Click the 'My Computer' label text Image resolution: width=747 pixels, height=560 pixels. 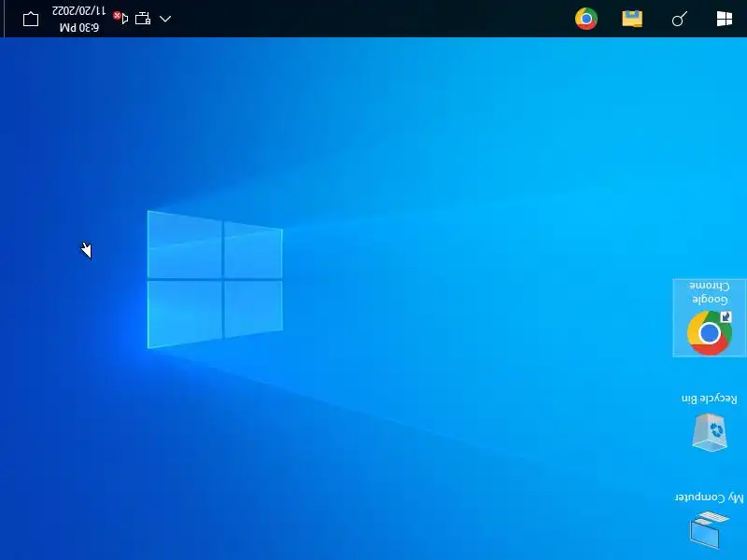click(710, 497)
